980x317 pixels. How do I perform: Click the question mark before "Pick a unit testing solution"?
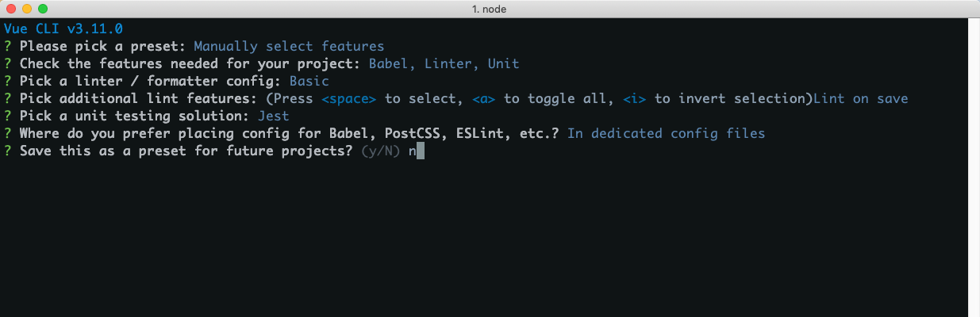pos(7,116)
